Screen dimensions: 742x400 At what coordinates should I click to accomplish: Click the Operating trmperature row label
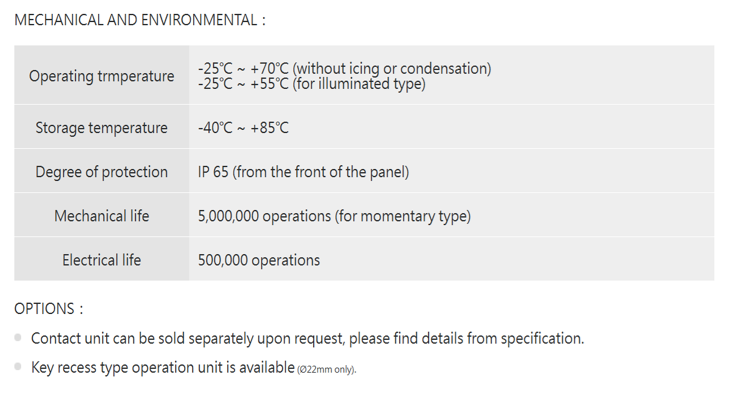101,76
